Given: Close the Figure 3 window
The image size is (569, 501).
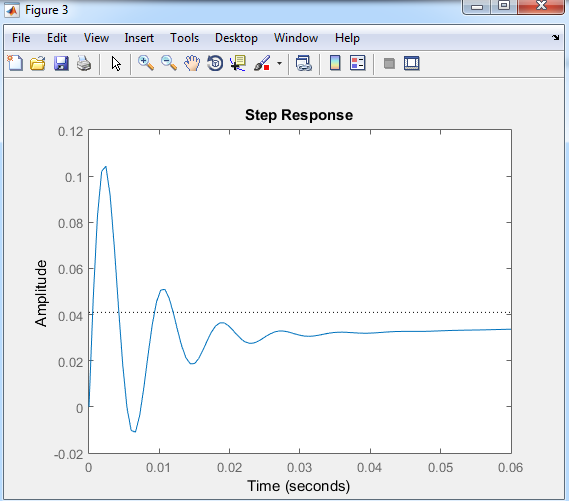Looking at the screenshot, I should [x=541, y=6].
